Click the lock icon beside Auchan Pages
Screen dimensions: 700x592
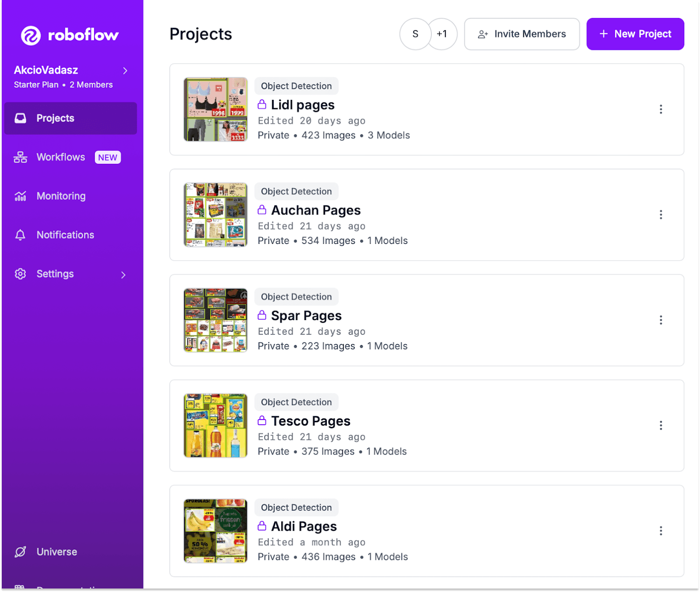(x=262, y=210)
